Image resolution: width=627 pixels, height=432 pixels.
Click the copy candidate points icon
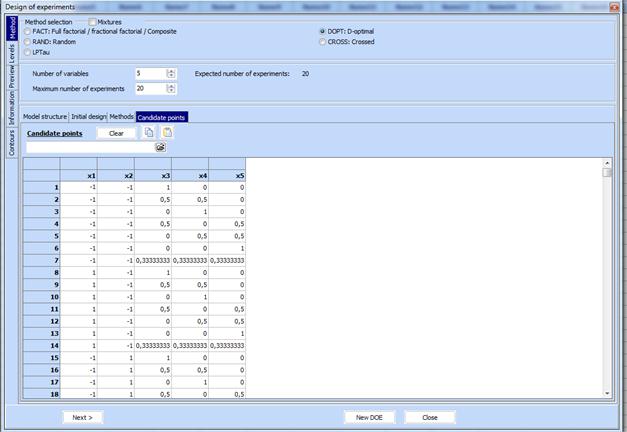tap(149, 132)
